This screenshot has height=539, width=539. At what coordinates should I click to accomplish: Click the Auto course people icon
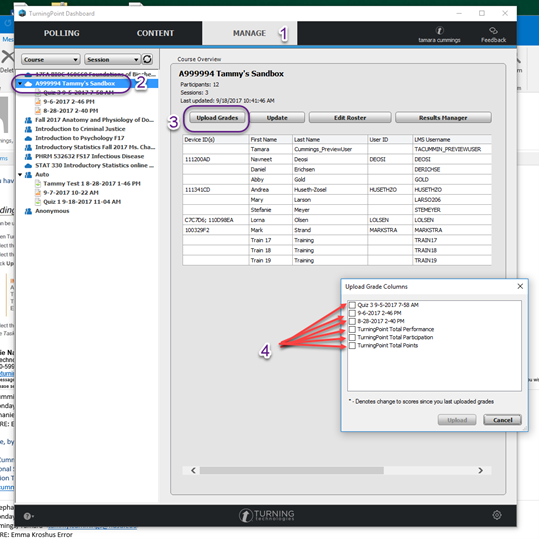click(x=28, y=175)
